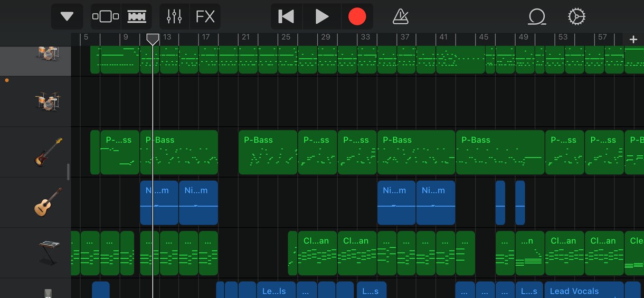This screenshot has height=298, width=644.
Task: Select narrow blue guitar region near bar 47
Action: (x=500, y=202)
